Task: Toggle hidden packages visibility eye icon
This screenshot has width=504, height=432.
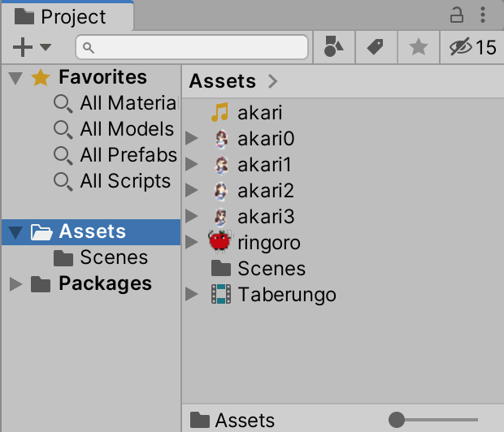Action: [x=461, y=47]
